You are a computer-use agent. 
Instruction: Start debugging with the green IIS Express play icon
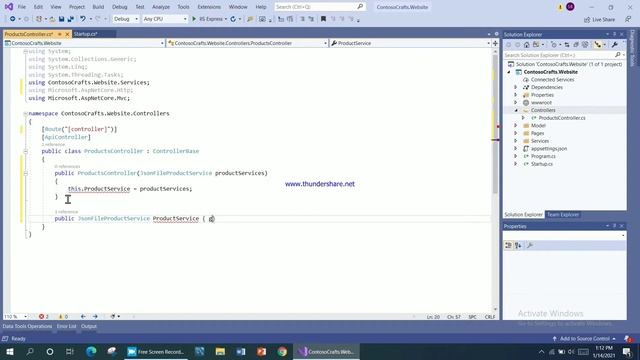[194, 19]
